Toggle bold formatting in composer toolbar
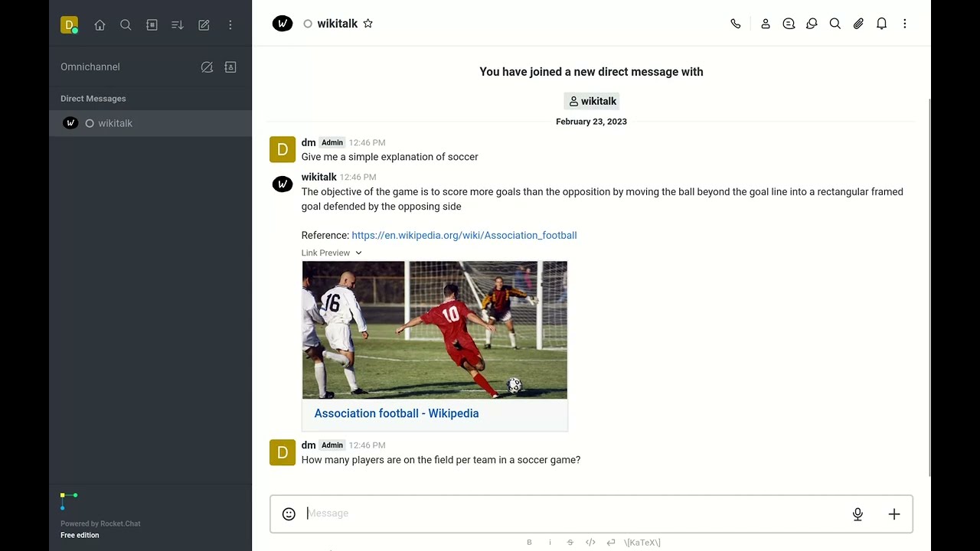 (529, 543)
